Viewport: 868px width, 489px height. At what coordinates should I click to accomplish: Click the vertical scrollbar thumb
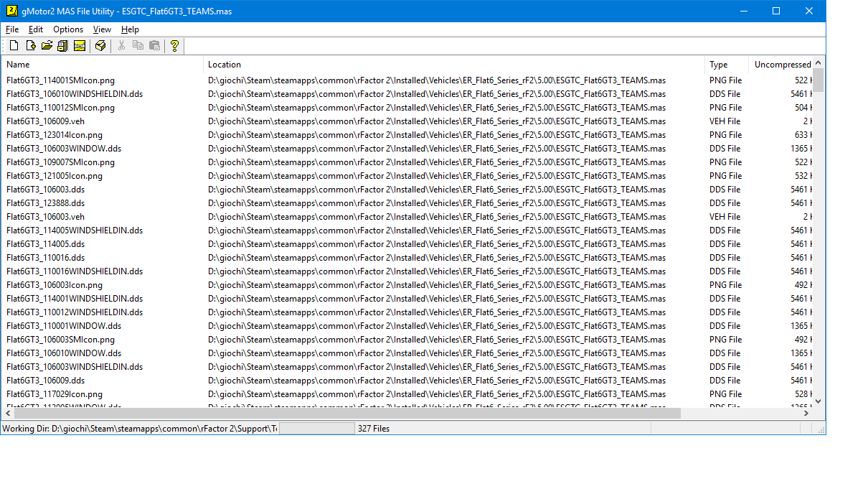click(x=819, y=80)
